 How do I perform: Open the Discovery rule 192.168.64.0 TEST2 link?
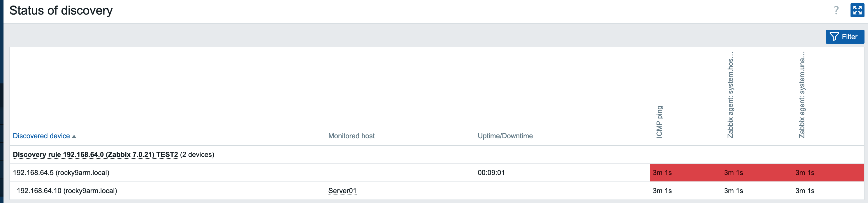[95, 155]
